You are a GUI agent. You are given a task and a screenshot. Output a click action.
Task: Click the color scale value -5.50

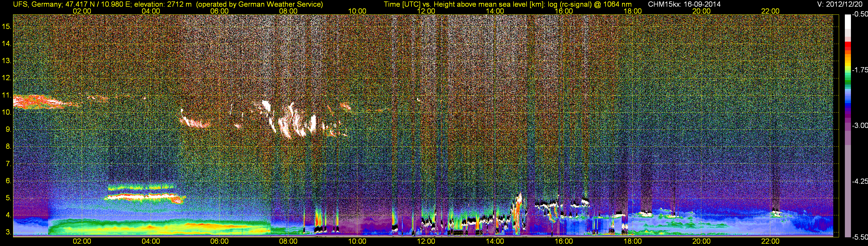(860, 237)
